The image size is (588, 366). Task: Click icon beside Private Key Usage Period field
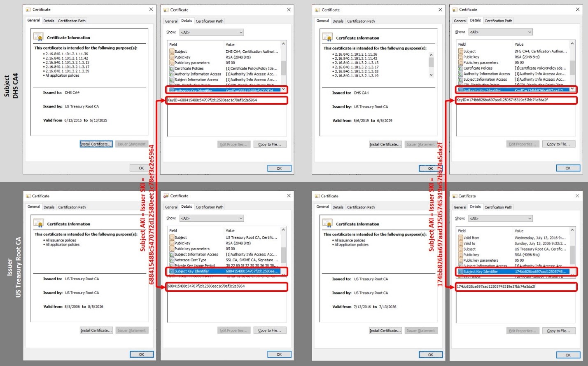point(172,265)
